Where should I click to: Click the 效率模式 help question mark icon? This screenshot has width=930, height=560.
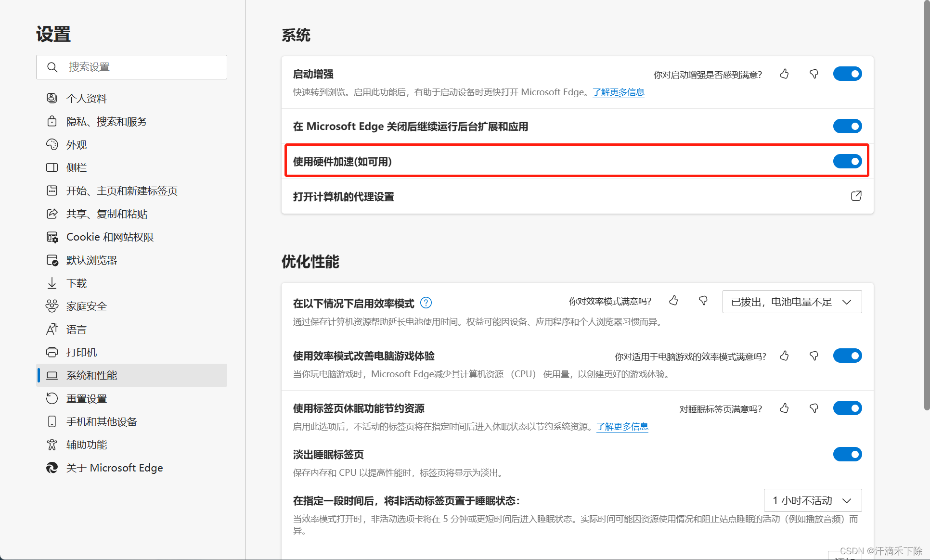[426, 303]
